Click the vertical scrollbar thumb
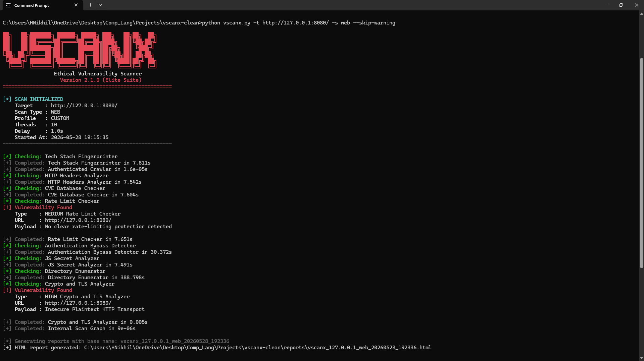Viewport: 644px width, 361px height. pos(641,163)
